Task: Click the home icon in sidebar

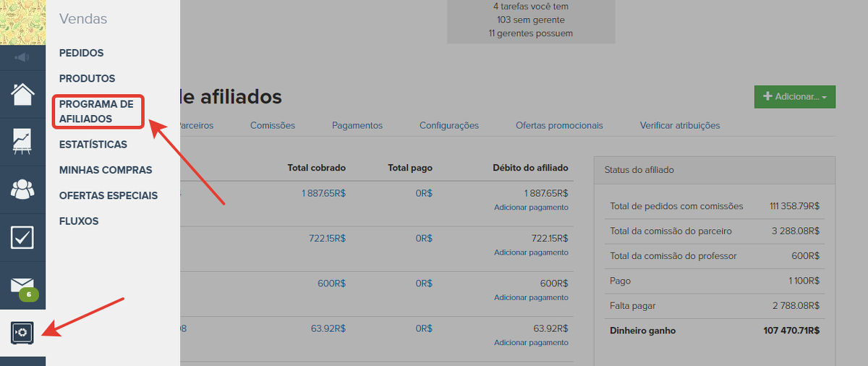Action: coord(22,94)
